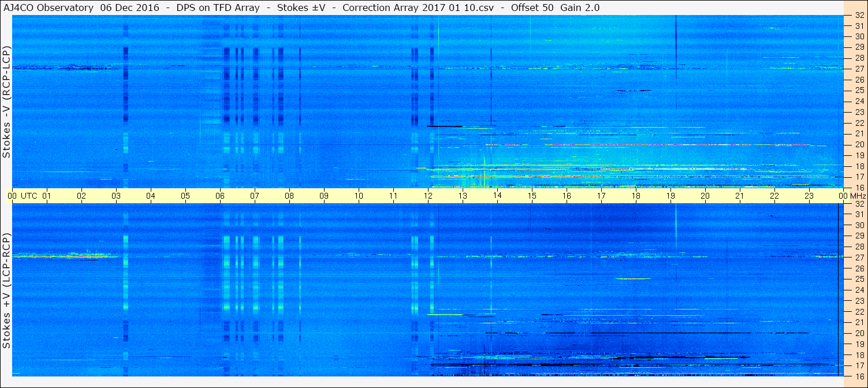Click the 10 hour marker on UTC axis

tap(359, 196)
